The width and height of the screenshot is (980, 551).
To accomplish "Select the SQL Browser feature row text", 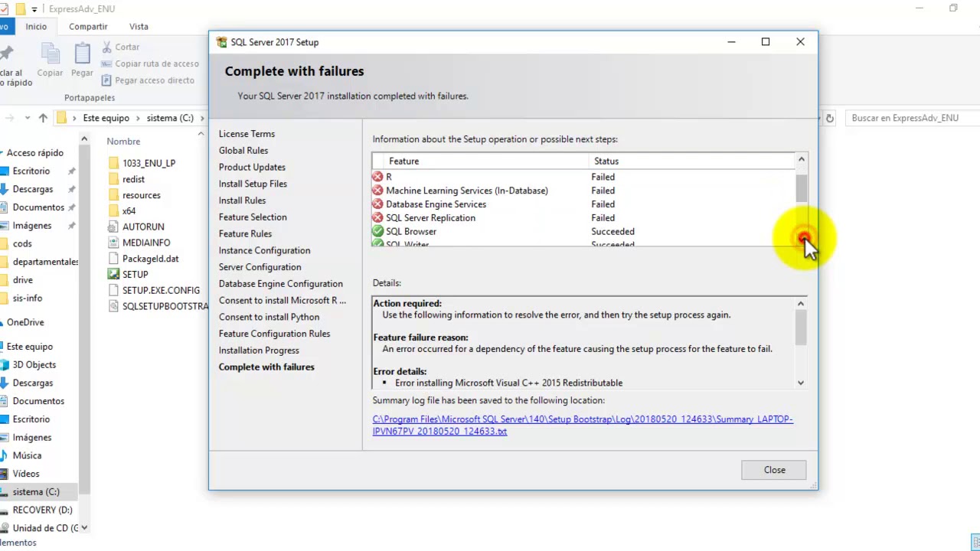I will [x=411, y=231].
